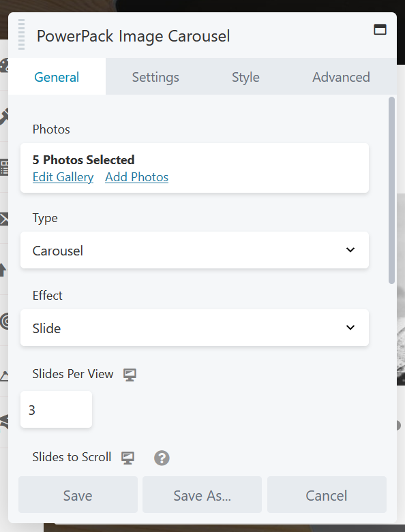
Task: Go to the Advanced tab
Action: (x=341, y=77)
